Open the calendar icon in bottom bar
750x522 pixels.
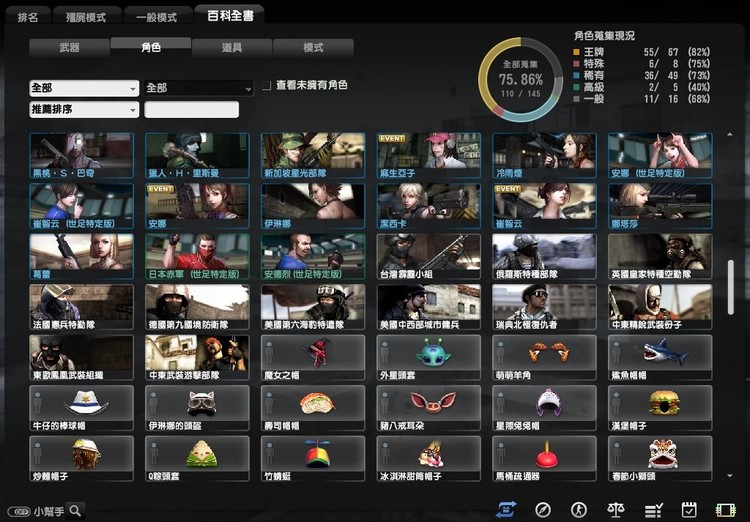689,510
